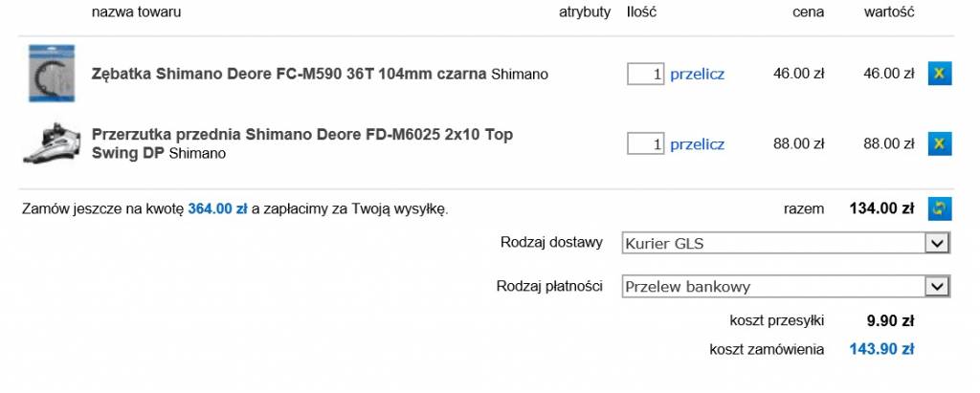Expand the Rodzaj dostawy dropdown arrow
Viewport: 980px width, 393px height.
click(x=936, y=243)
